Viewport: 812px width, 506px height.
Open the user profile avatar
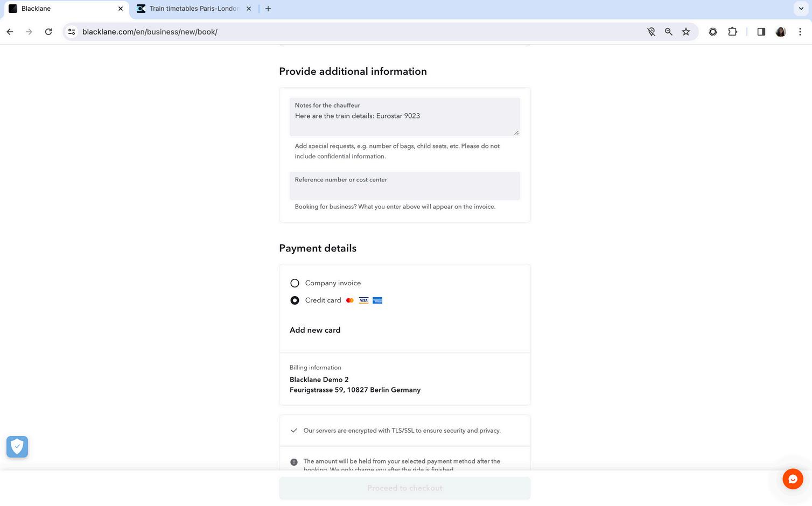[x=781, y=32]
